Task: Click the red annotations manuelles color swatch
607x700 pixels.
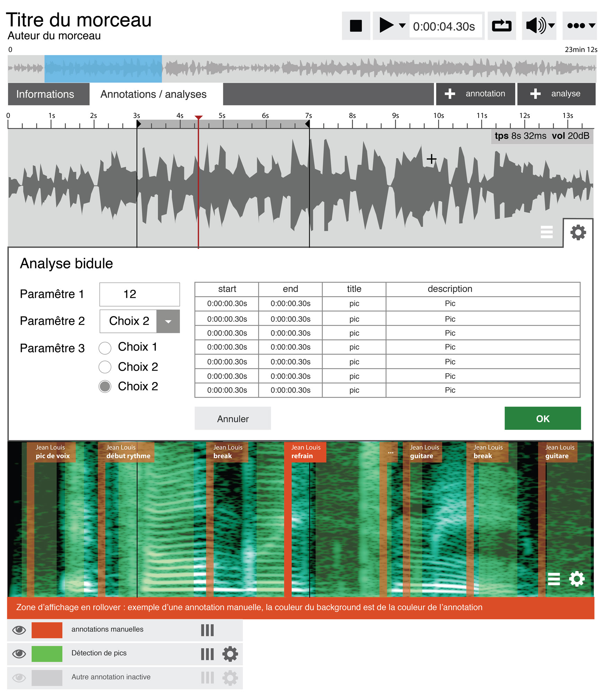Action: click(47, 630)
